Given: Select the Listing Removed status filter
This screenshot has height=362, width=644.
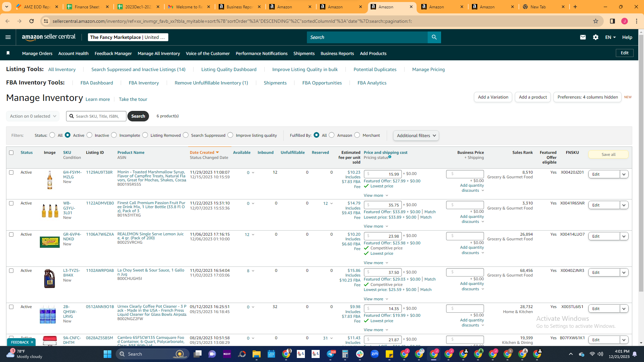Looking at the screenshot, I should pos(145,135).
